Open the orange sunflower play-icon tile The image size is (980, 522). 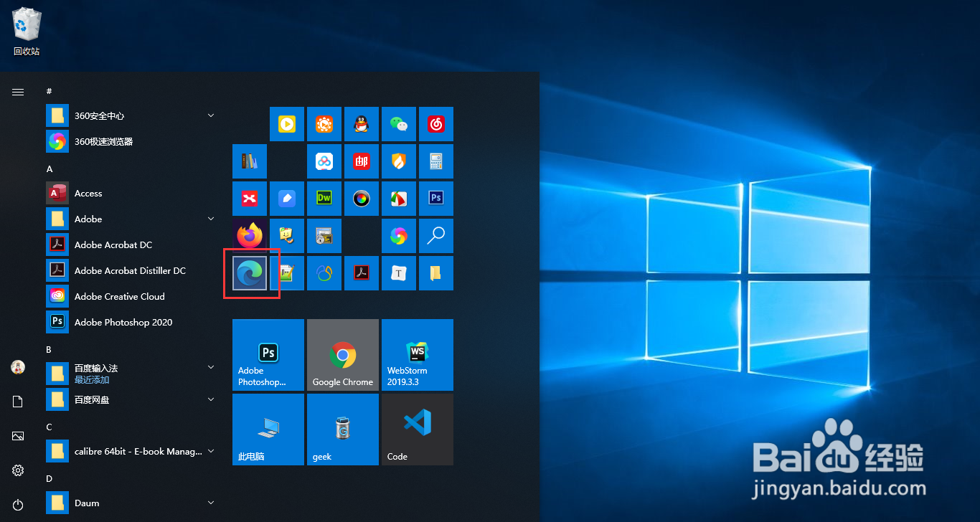click(x=324, y=124)
